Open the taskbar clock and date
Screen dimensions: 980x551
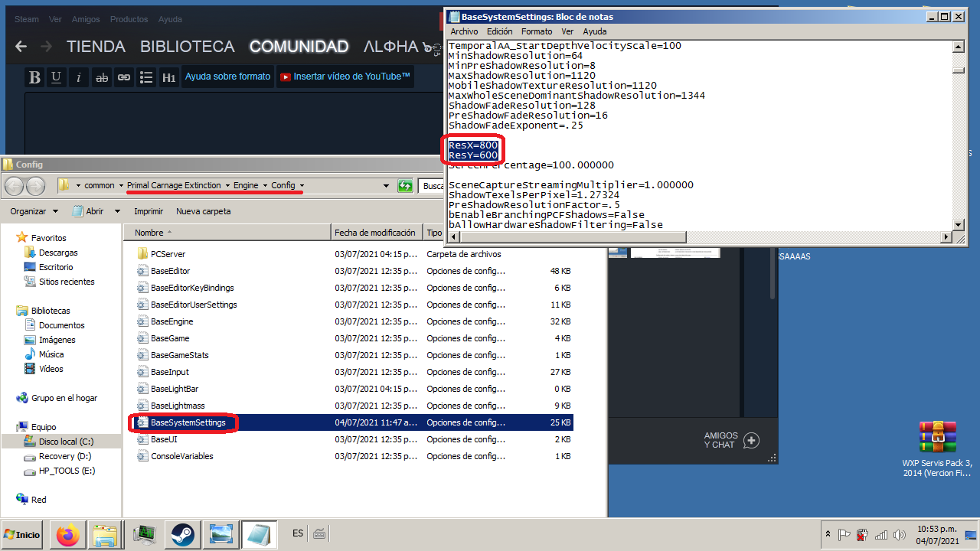937,534
